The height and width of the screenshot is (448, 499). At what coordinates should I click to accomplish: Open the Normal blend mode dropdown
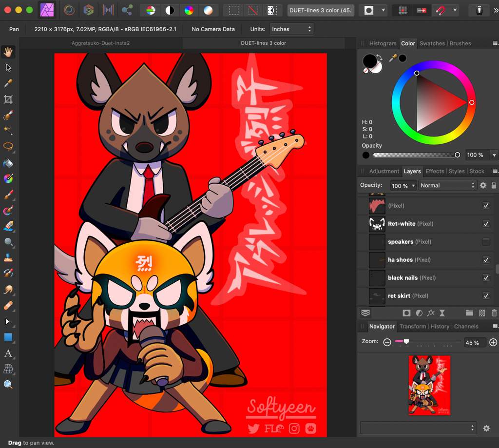point(447,185)
